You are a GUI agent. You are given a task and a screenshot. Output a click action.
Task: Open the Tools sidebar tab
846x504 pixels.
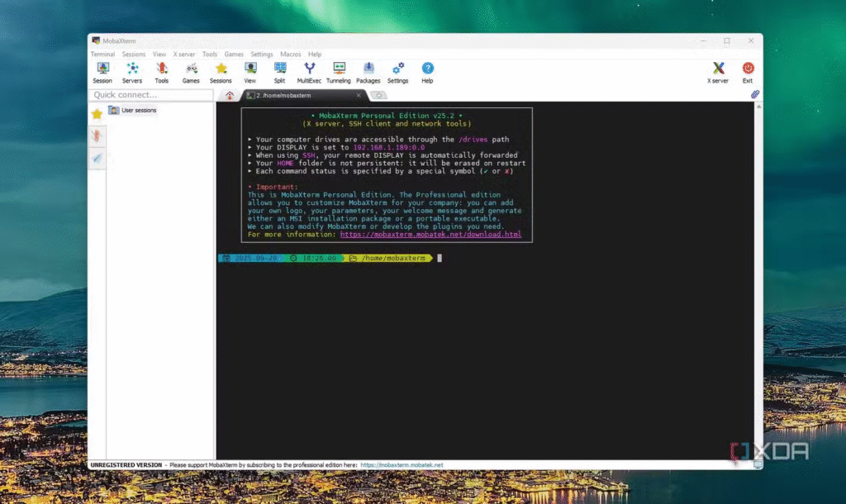[x=97, y=136]
